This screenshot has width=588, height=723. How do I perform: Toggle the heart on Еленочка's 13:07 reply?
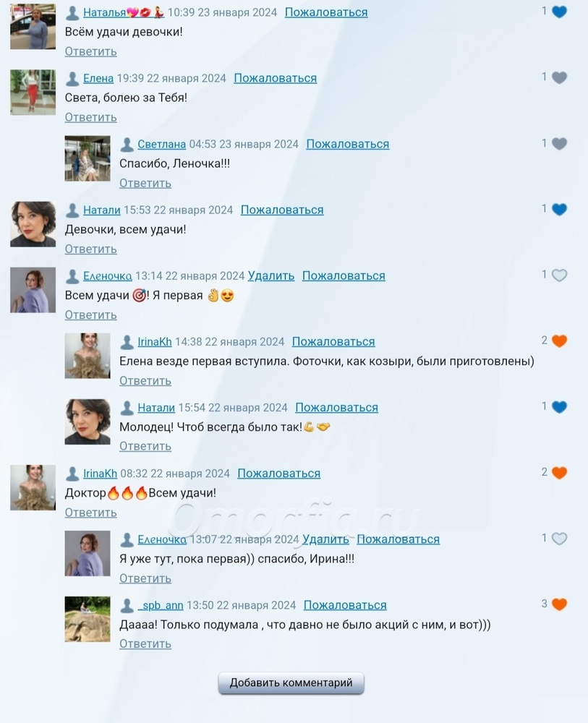[559, 539]
